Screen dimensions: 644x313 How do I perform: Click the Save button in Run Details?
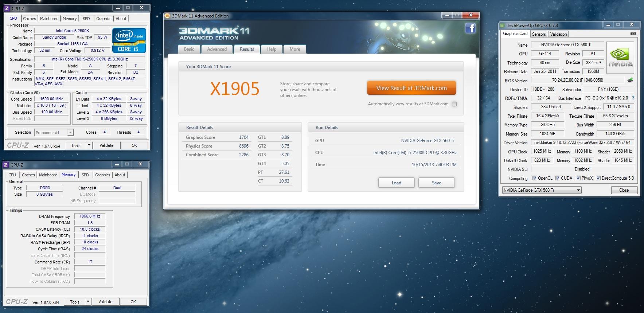coord(437,183)
